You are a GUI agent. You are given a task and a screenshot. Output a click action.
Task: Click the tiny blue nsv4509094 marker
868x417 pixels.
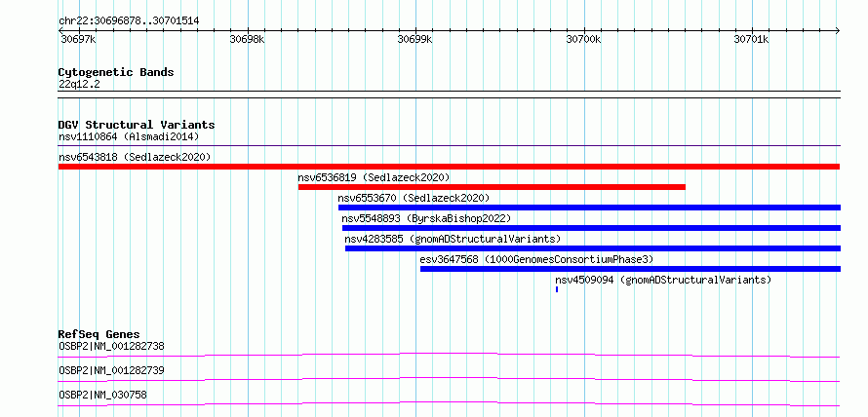tap(556, 289)
